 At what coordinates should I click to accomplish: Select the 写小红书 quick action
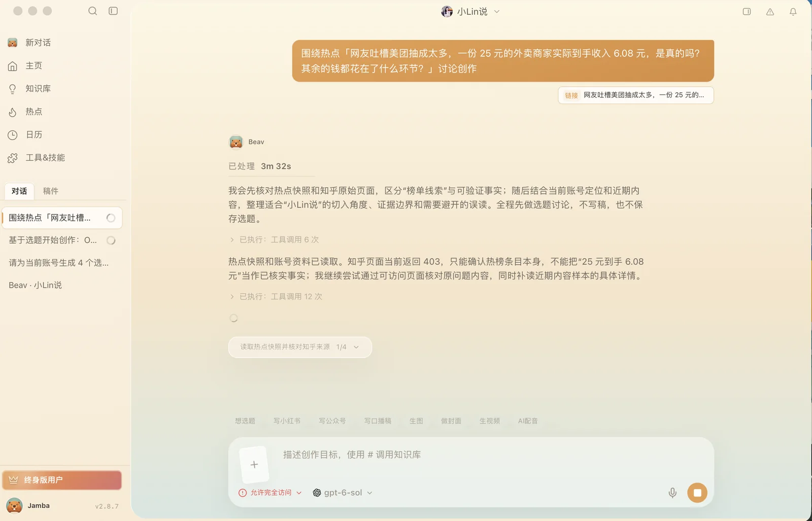pos(287,421)
